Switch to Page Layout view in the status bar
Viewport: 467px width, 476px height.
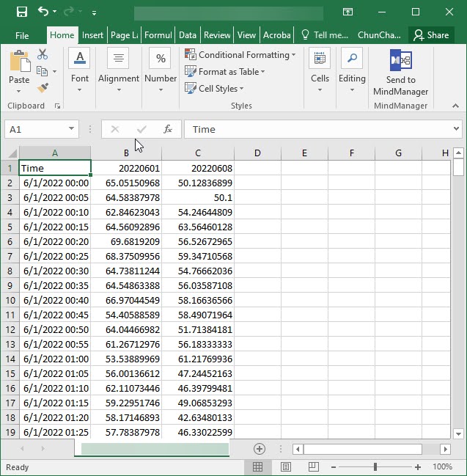tap(285, 467)
